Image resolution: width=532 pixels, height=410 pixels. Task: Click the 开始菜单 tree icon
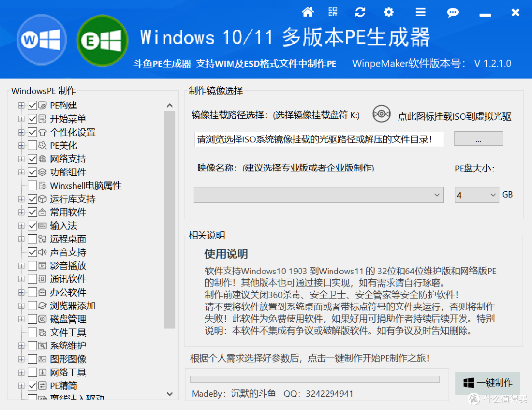[42, 119]
